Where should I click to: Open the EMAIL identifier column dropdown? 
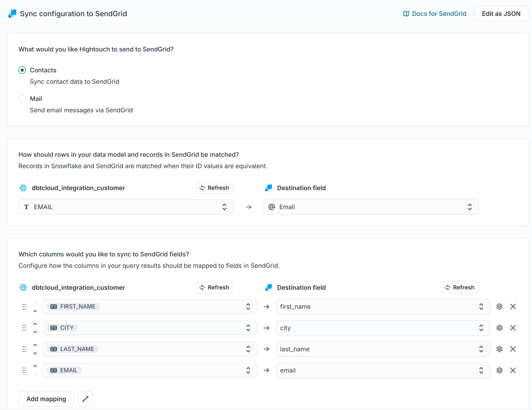(126, 207)
